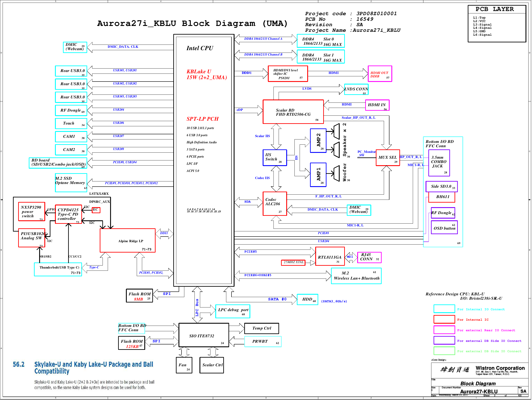Click the 'SATA #0' bus label
Image resolution: width=532 pixels, height=400 pixels.
point(277,299)
